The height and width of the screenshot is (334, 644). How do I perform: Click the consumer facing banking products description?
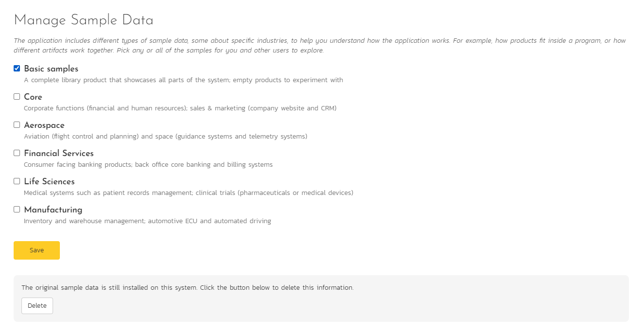[x=148, y=165]
